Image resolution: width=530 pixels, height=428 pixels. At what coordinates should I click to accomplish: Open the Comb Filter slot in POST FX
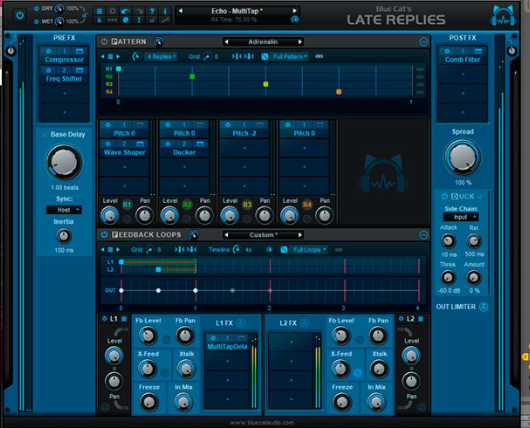[462, 60]
